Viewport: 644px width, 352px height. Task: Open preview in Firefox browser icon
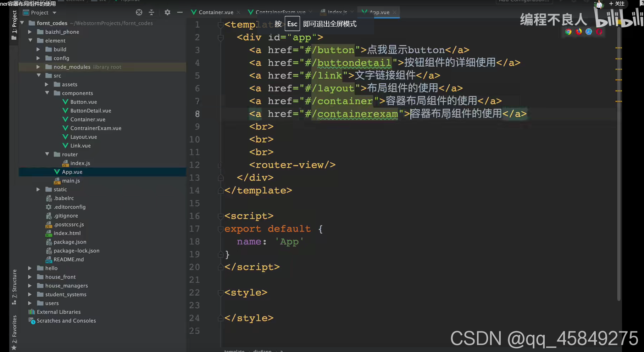tap(579, 32)
